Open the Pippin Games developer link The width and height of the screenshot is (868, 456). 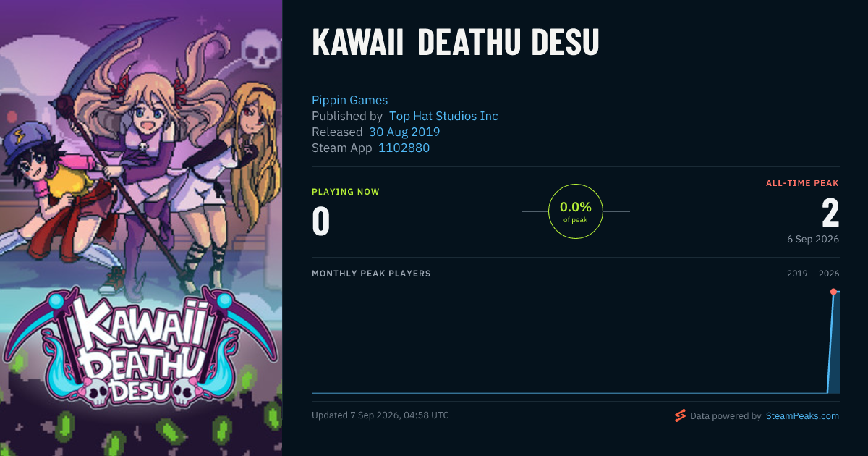pyautogui.click(x=349, y=100)
